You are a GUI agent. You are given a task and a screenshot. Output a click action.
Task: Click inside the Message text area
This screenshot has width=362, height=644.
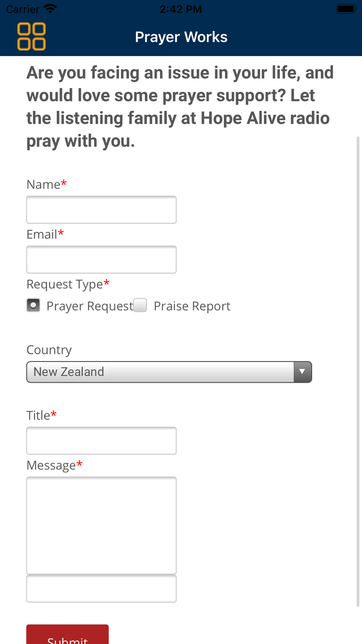tap(101, 526)
